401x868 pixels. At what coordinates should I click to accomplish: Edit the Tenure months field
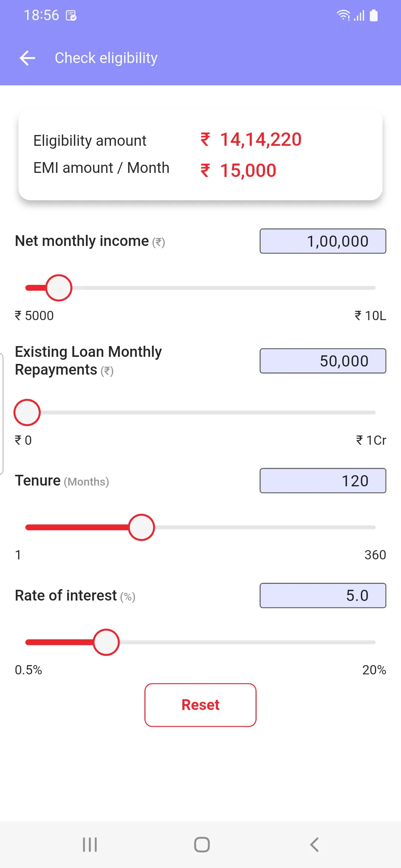coord(323,481)
